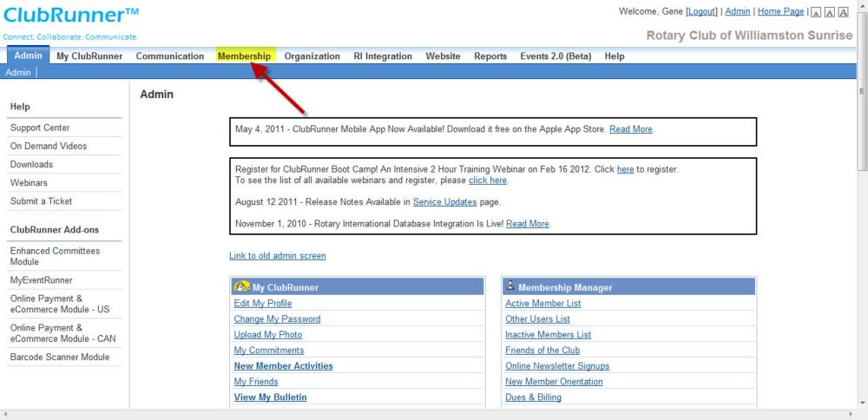This screenshot has height=420, width=868.
Task: Open the Events 2.0 (Beta) tab
Action: tap(556, 56)
